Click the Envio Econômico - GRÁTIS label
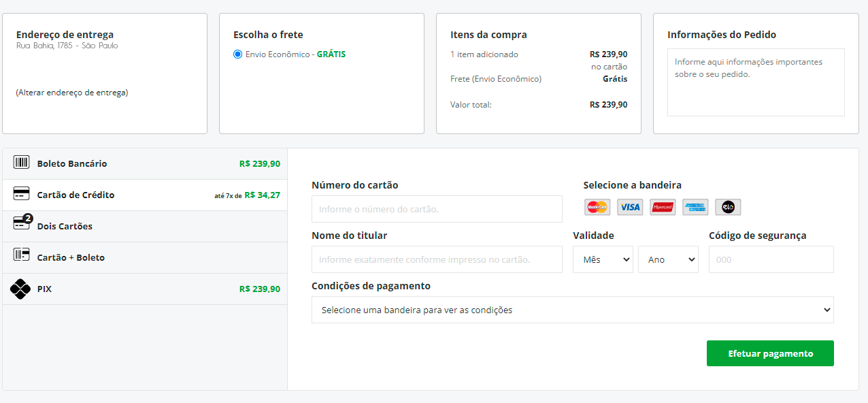The width and height of the screenshot is (868, 403). [x=295, y=54]
